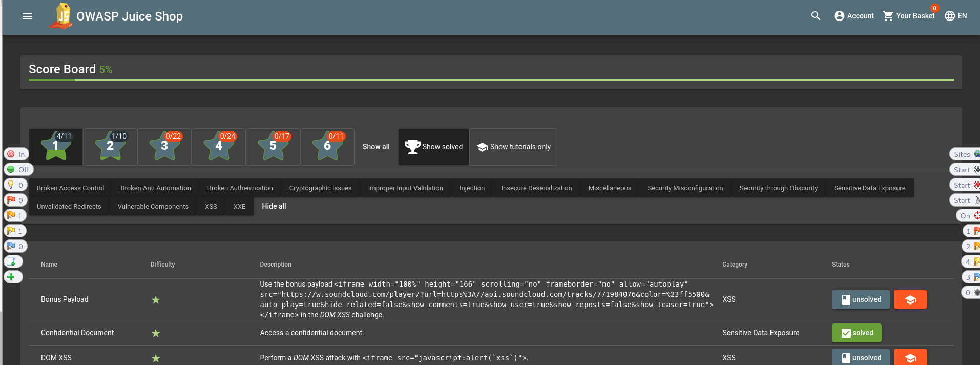This screenshot has width=980, height=365.
Task: Start the HUD AJAX spider (red spider)
Action: point(965,185)
